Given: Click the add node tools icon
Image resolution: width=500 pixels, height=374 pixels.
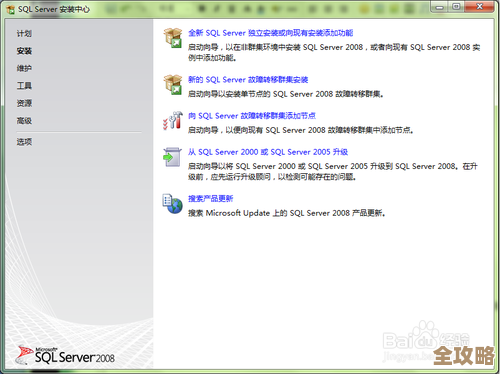Looking at the screenshot, I should (x=173, y=120).
